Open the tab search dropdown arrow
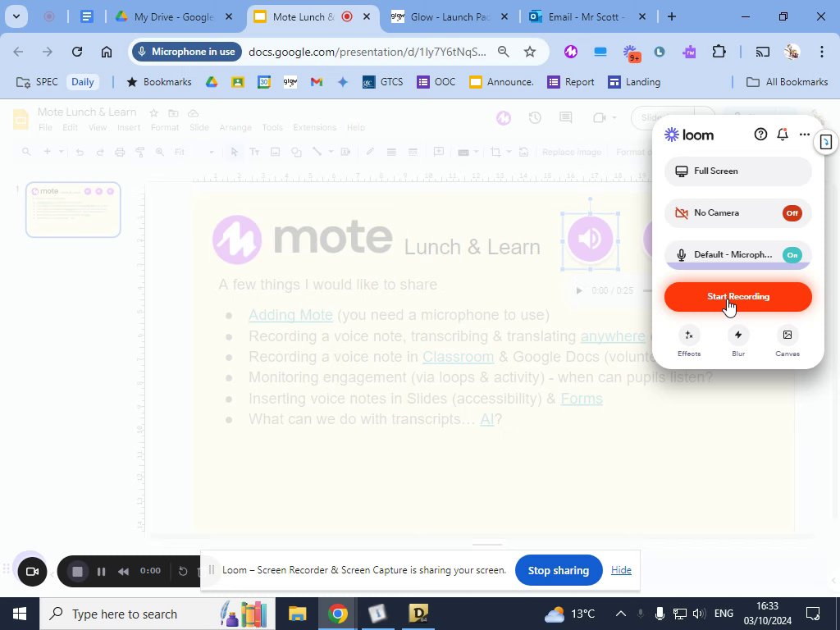This screenshot has height=630, width=840. point(16,16)
